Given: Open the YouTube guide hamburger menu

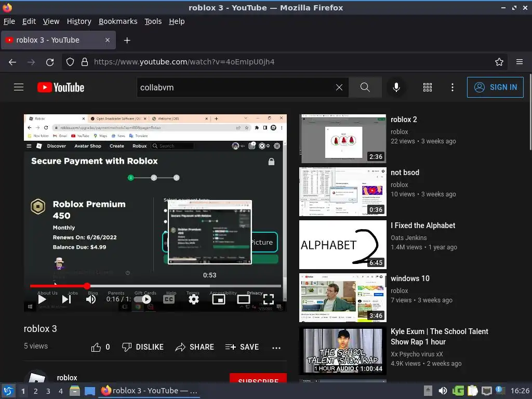Looking at the screenshot, I should (x=19, y=87).
